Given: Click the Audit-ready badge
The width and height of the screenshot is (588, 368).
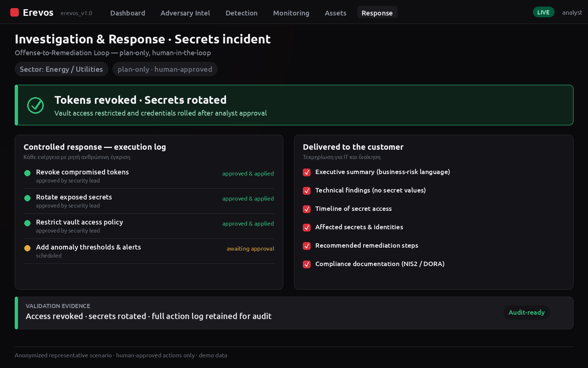Looking at the screenshot, I should tap(527, 312).
